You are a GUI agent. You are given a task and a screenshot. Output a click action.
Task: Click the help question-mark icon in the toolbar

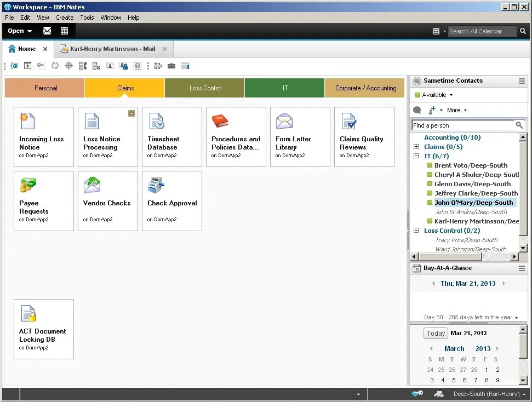[137, 66]
